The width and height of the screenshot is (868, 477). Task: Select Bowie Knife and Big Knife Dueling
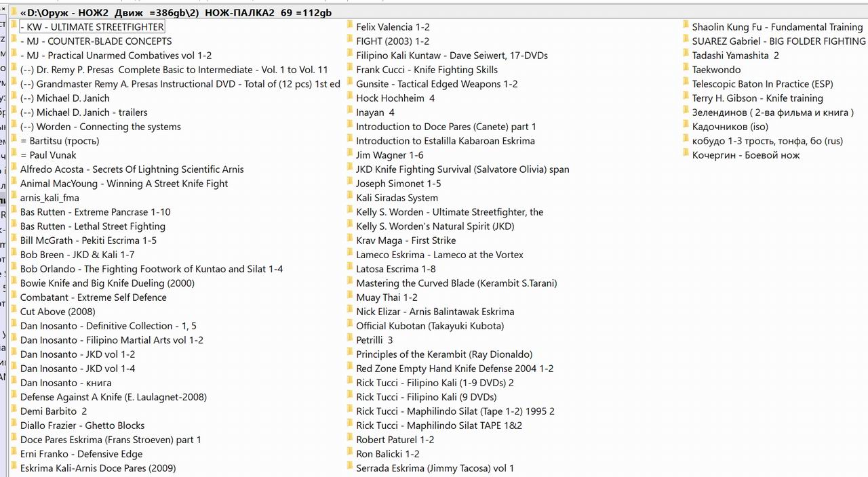tap(107, 283)
